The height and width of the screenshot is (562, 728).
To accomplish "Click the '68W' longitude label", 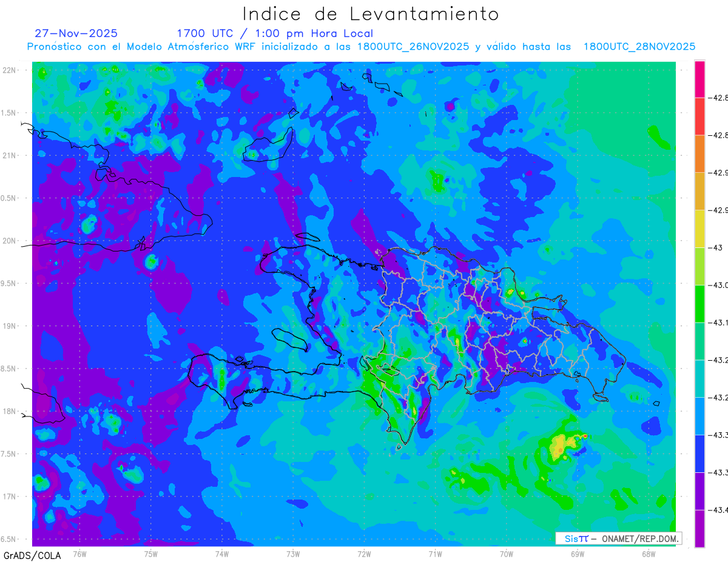I will click(649, 554).
